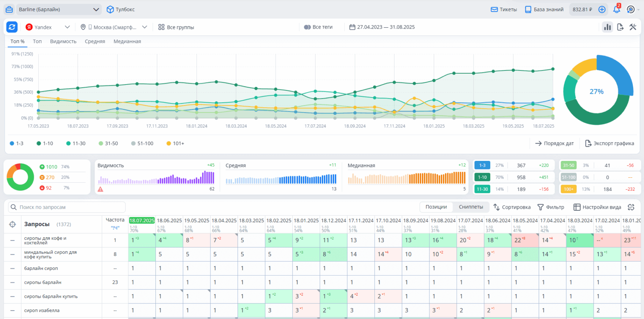Select the Топ % chart tab
Viewport: 644px width, 319px height.
coord(17,41)
